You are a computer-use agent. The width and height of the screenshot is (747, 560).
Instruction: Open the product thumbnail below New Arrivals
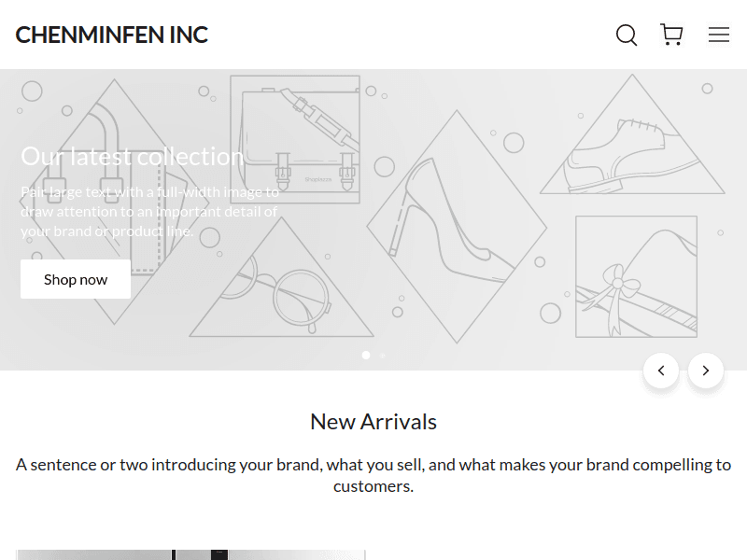pos(190,554)
